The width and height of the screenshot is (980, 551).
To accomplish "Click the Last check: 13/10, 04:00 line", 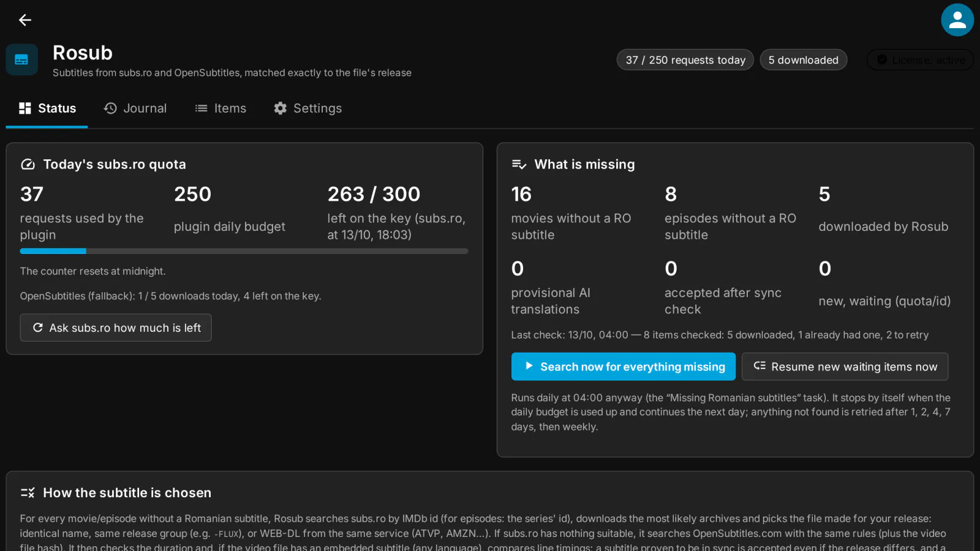I will (x=720, y=335).
